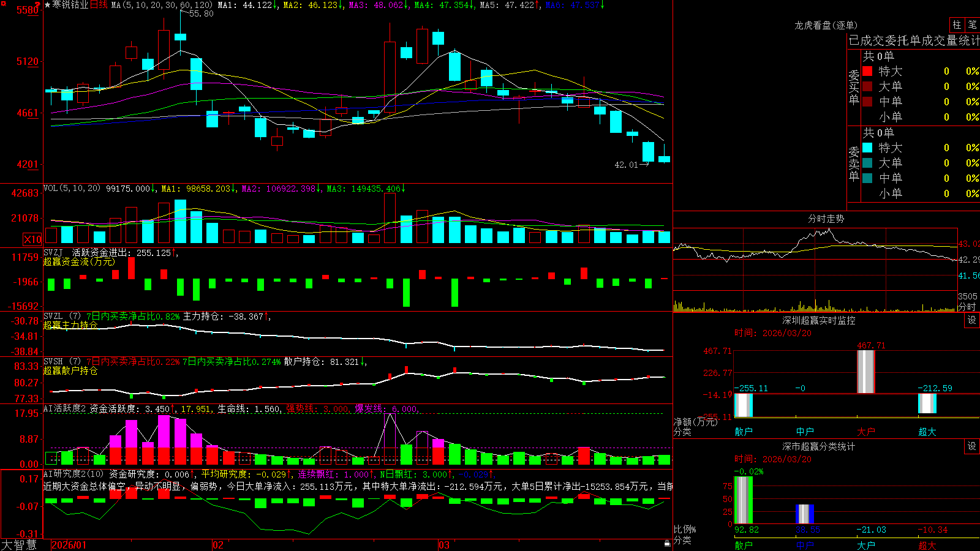The image size is (980, 551).
Task: Click the 深市超赢分类统计 panel title
Action: [x=819, y=446]
